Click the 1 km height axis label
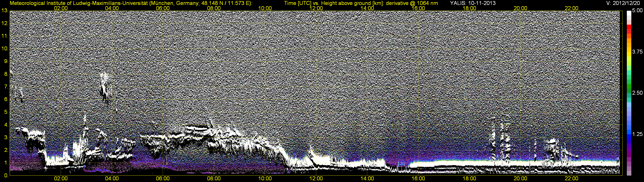 (x=6, y=163)
